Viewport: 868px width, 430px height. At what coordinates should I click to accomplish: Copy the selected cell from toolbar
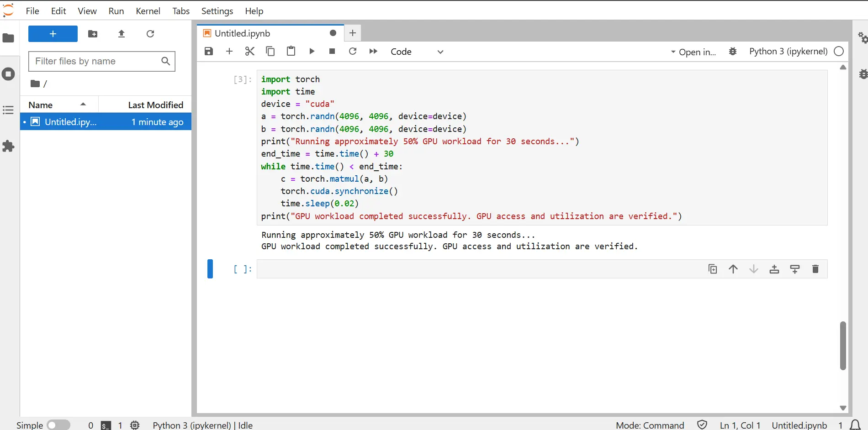270,51
